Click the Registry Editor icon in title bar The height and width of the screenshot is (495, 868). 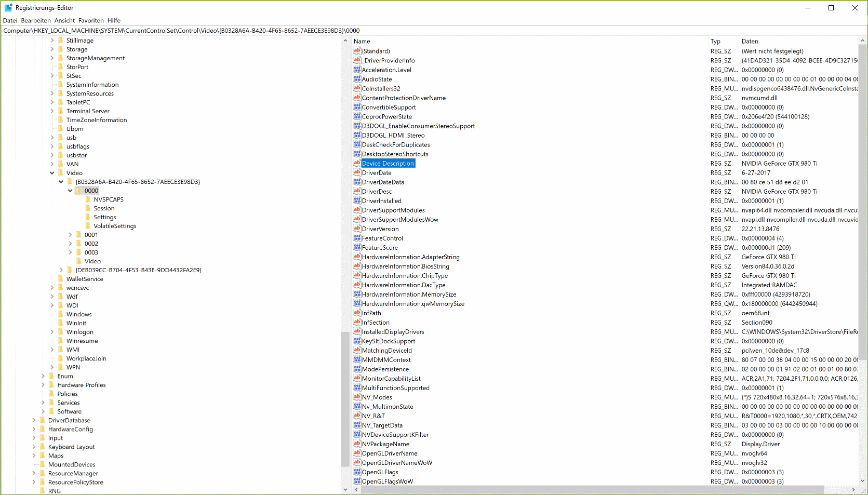[x=8, y=8]
